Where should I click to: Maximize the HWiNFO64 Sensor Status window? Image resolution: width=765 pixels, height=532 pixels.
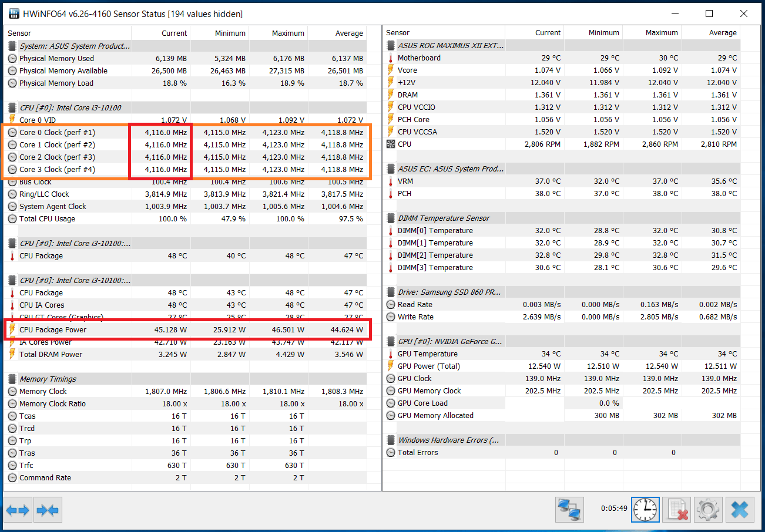click(709, 14)
